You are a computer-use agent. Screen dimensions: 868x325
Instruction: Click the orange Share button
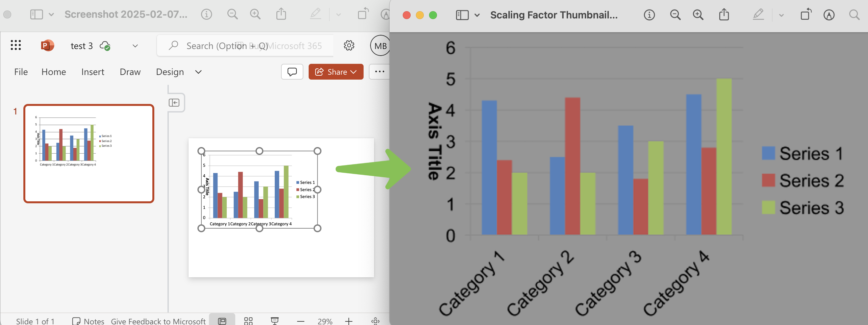pyautogui.click(x=336, y=72)
